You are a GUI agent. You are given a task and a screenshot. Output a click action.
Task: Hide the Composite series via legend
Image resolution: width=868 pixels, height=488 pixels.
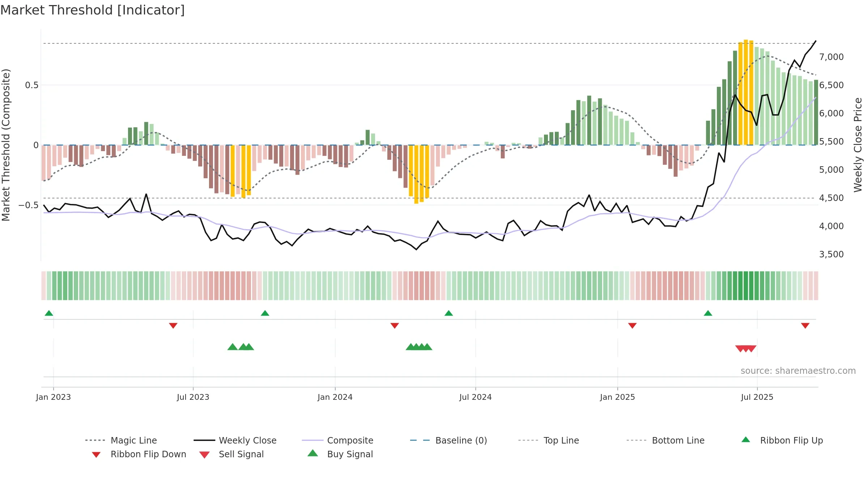coord(337,440)
